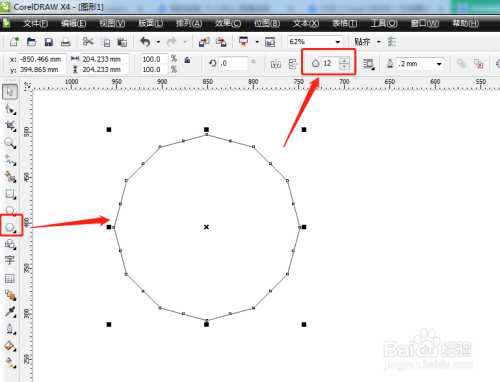
Task: Open the 排列(A) menu
Action: coord(189,23)
